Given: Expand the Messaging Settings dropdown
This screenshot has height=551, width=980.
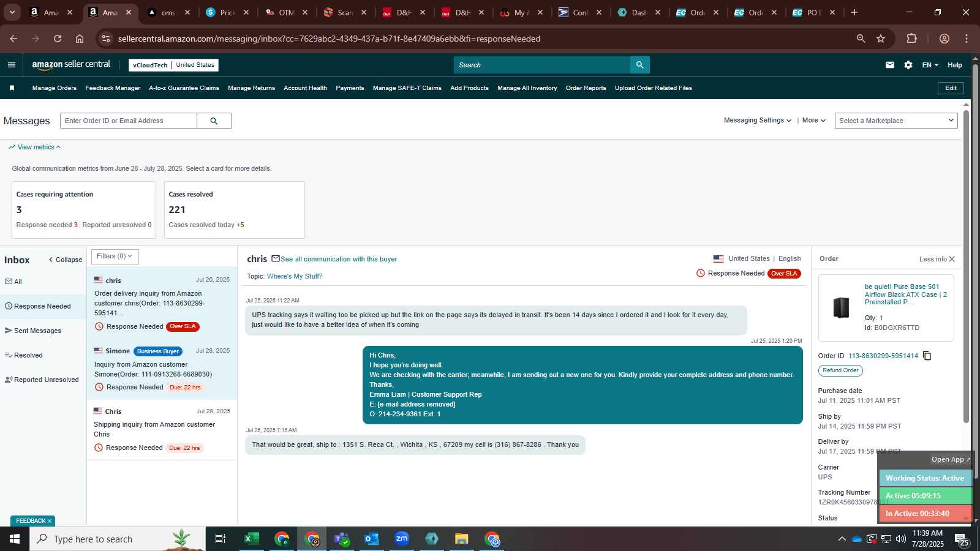Looking at the screenshot, I should click(x=758, y=121).
